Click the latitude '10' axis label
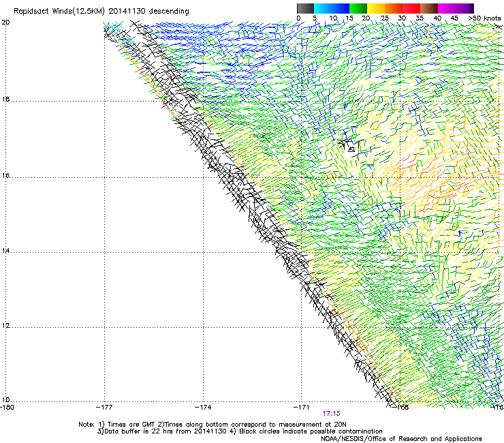 (5, 400)
